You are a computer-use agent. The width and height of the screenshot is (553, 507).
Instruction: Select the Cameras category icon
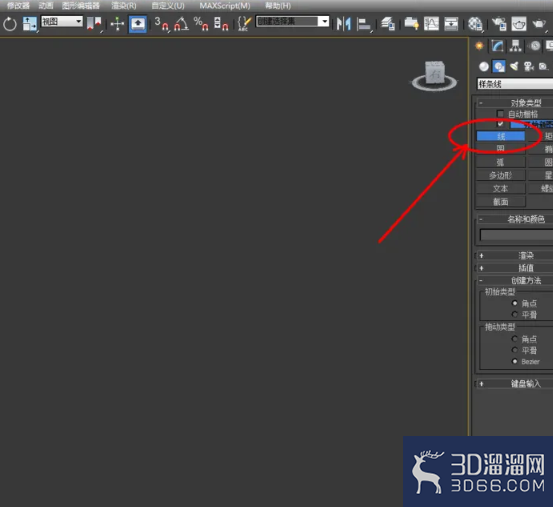[529, 66]
